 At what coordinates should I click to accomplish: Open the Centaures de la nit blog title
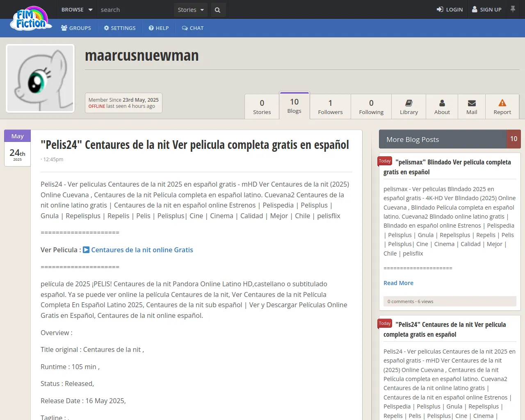point(195,145)
